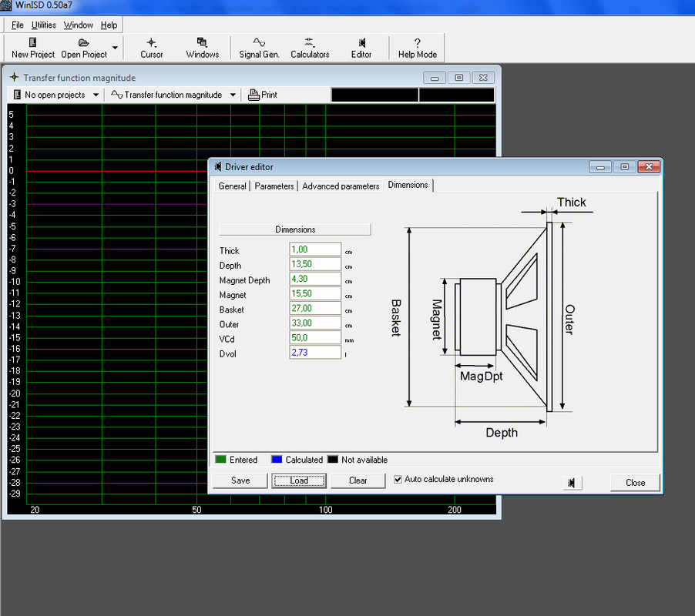Open the Help menu
Image resolution: width=695 pixels, height=616 pixels.
click(x=109, y=25)
